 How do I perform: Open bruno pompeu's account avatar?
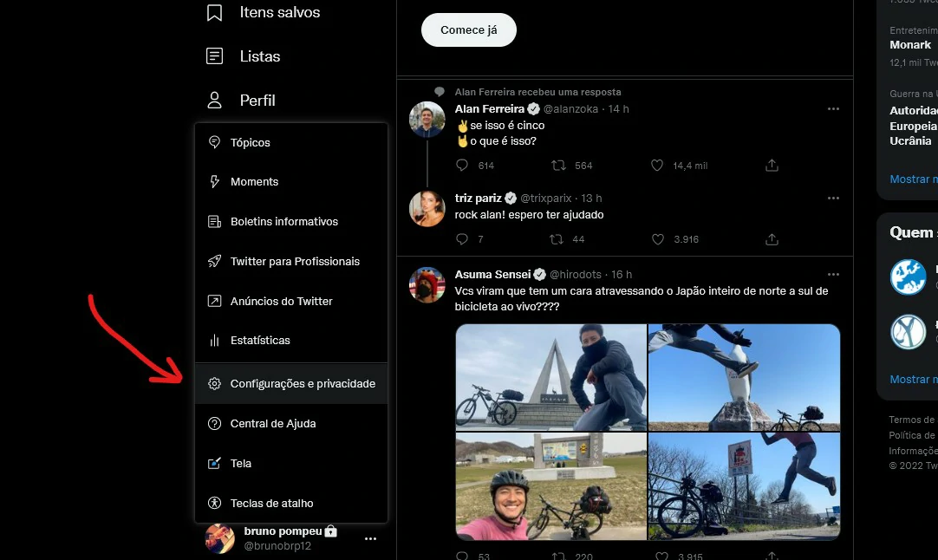coord(220,538)
